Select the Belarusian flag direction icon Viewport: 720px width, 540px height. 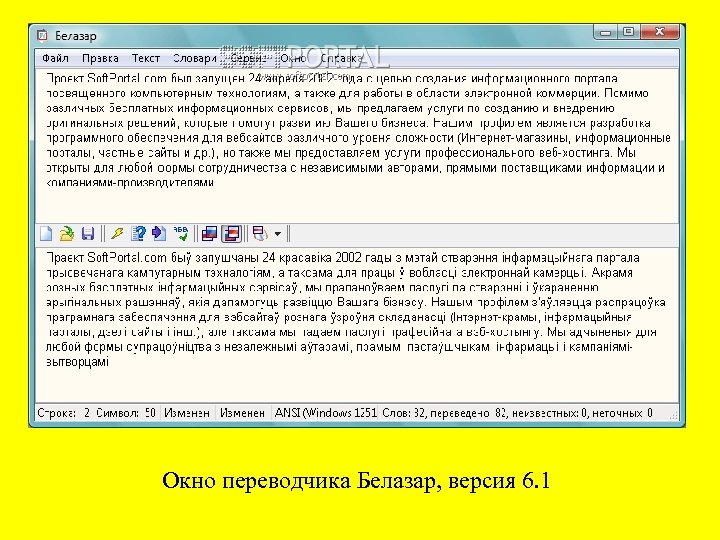point(231,234)
